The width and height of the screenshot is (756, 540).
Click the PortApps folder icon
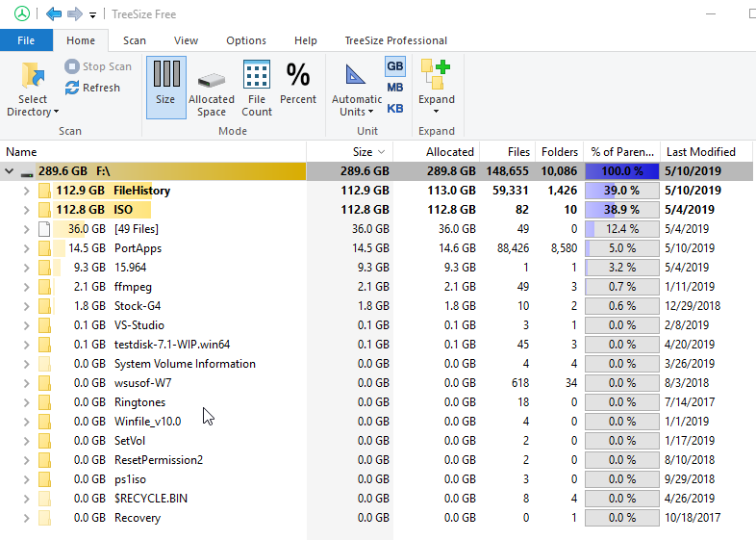44,248
